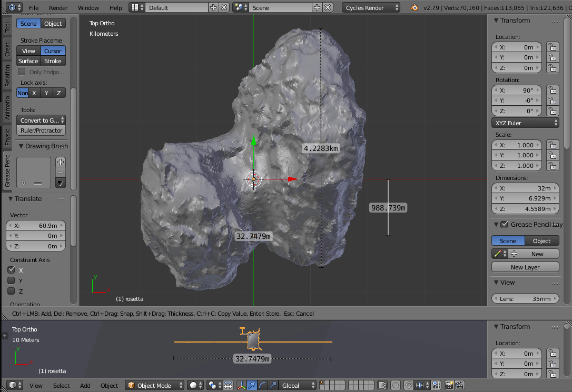Open the Cycles Render engine dropdown

371,7
